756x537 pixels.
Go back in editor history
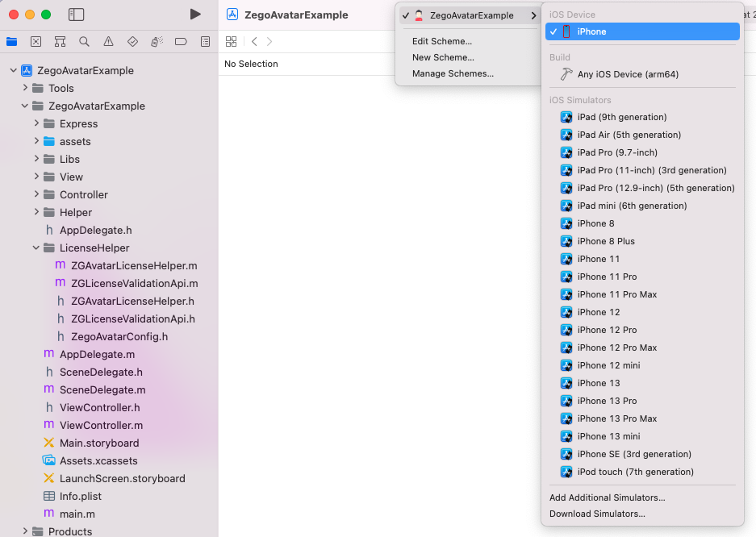(x=255, y=41)
